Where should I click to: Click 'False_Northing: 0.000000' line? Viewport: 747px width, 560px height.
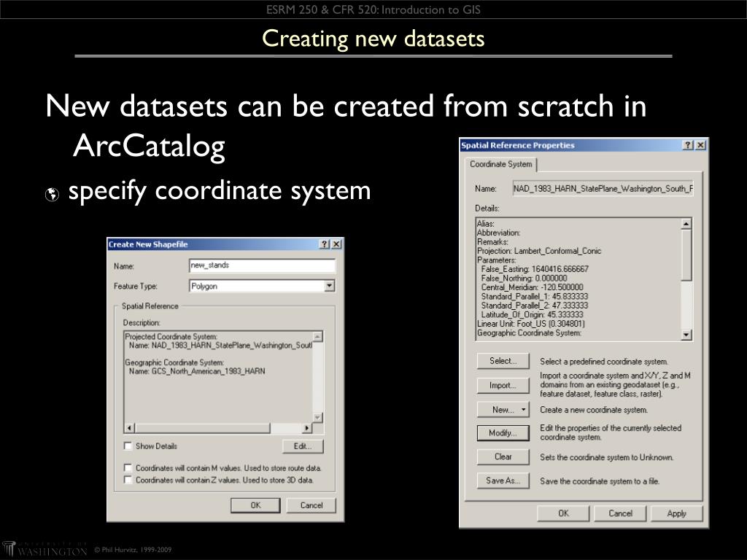(x=524, y=278)
